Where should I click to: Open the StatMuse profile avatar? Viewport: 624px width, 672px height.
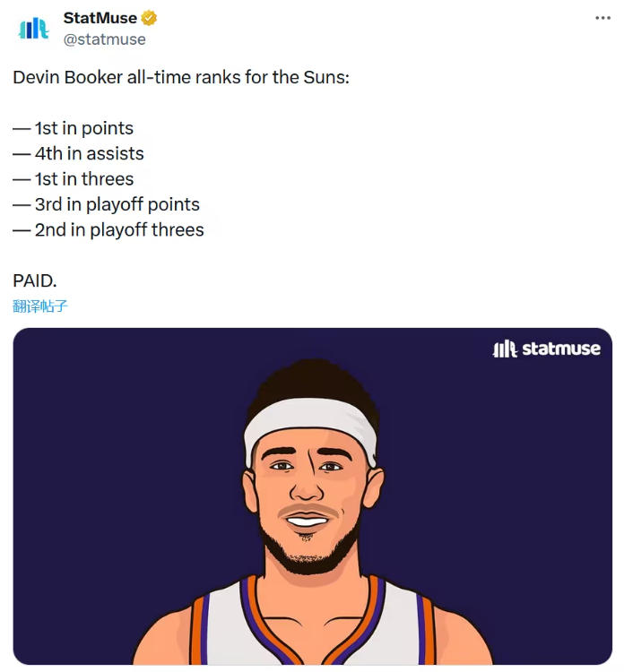33,29
